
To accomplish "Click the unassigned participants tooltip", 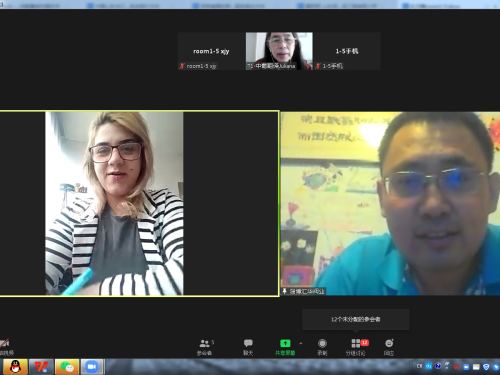I will click(356, 319).
